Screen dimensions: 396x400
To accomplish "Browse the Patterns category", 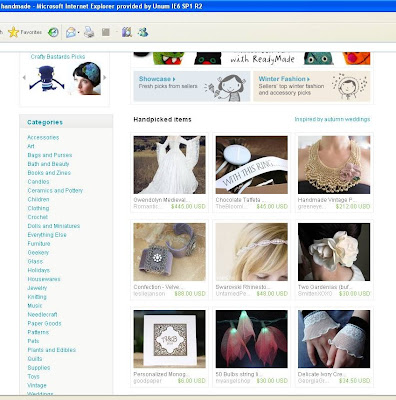I will [x=38, y=332].
